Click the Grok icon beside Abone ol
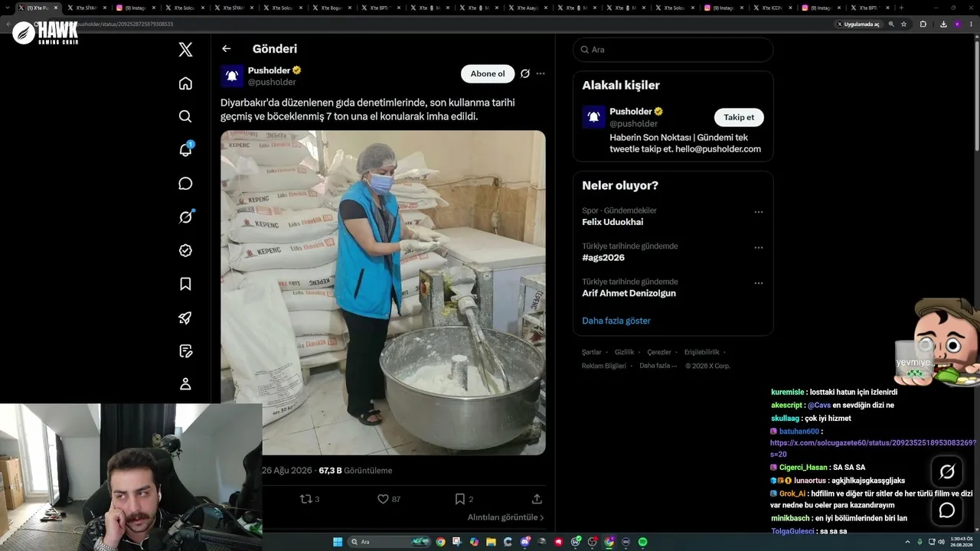Image resolution: width=980 pixels, height=551 pixels. pyautogui.click(x=524, y=73)
